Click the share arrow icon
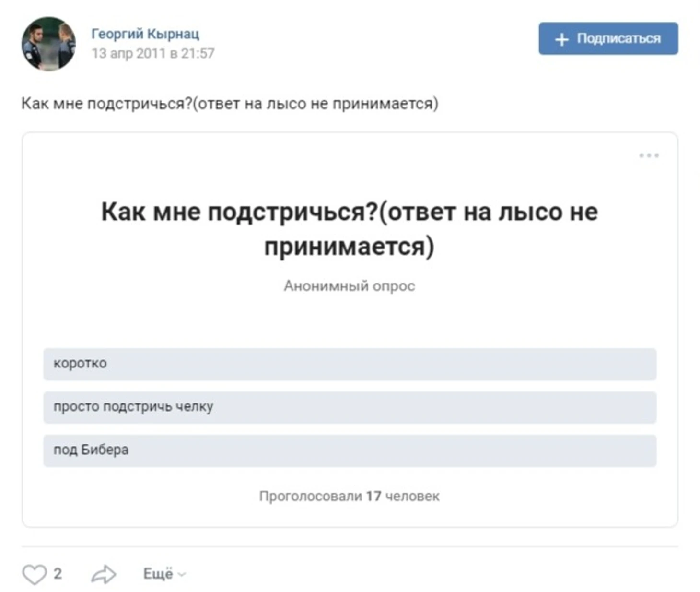The image size is (700, 592). pos(104,574)
